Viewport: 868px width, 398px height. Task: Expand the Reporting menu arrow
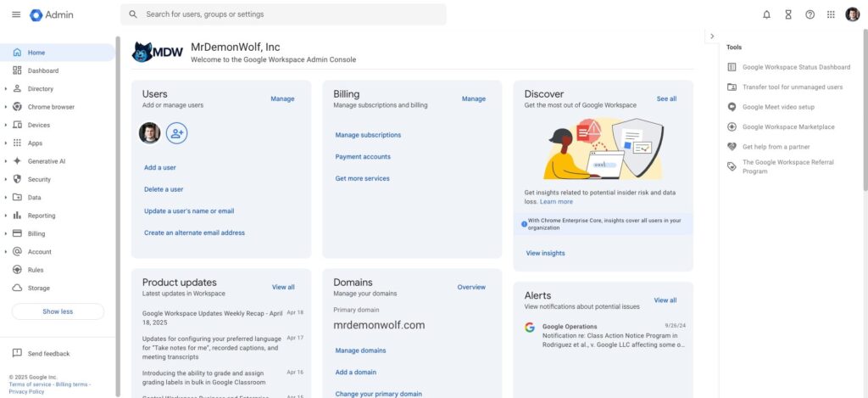click(6, 216)
